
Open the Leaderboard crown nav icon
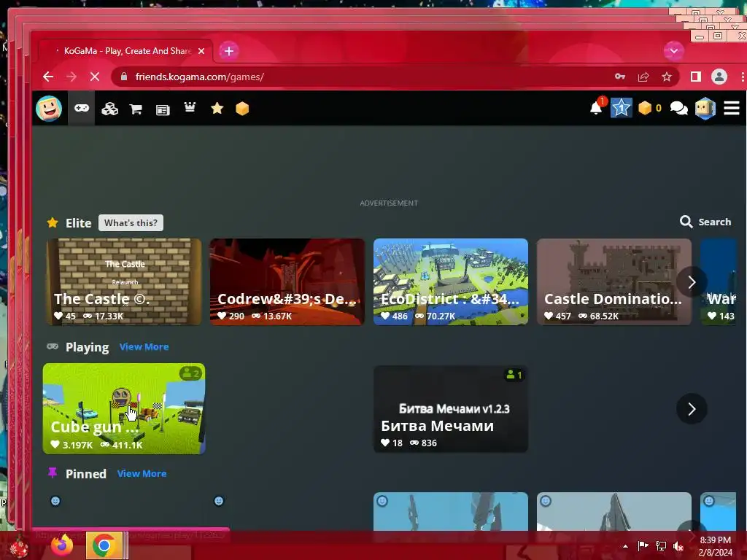click(x=190, y=108)
